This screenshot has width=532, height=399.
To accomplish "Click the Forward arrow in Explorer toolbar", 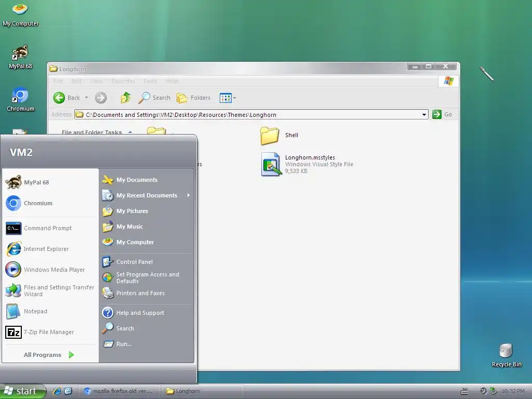I will coord(101,98).
